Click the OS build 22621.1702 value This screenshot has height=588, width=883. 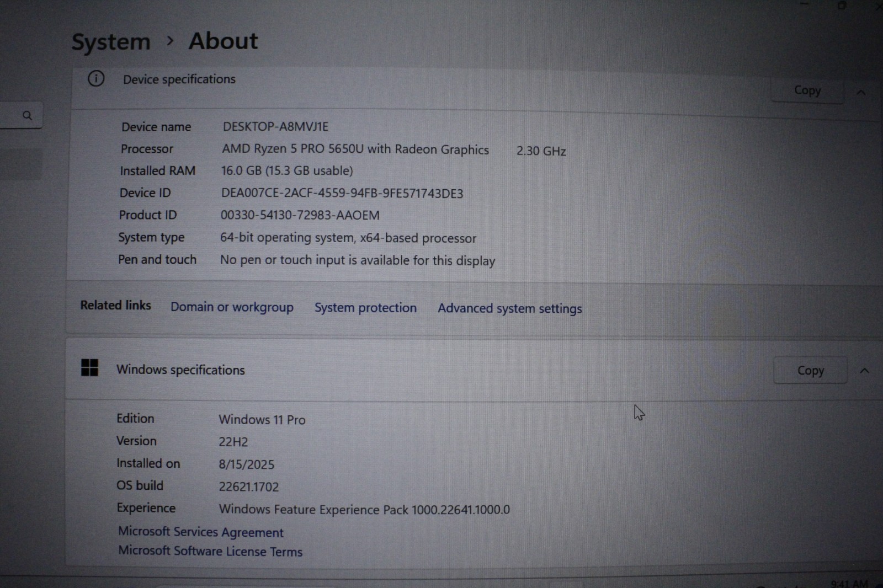pyautogui.click(x=249, y=487)
